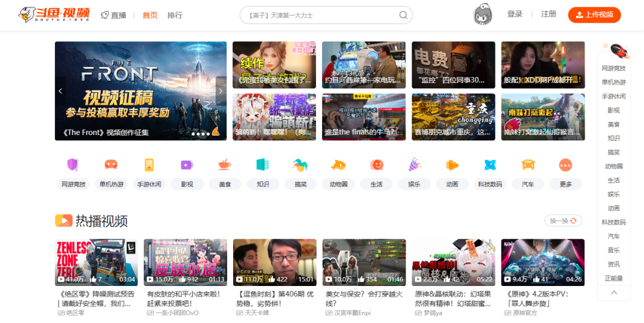Open the 原神&晶核联动 video title

[453, 299]
